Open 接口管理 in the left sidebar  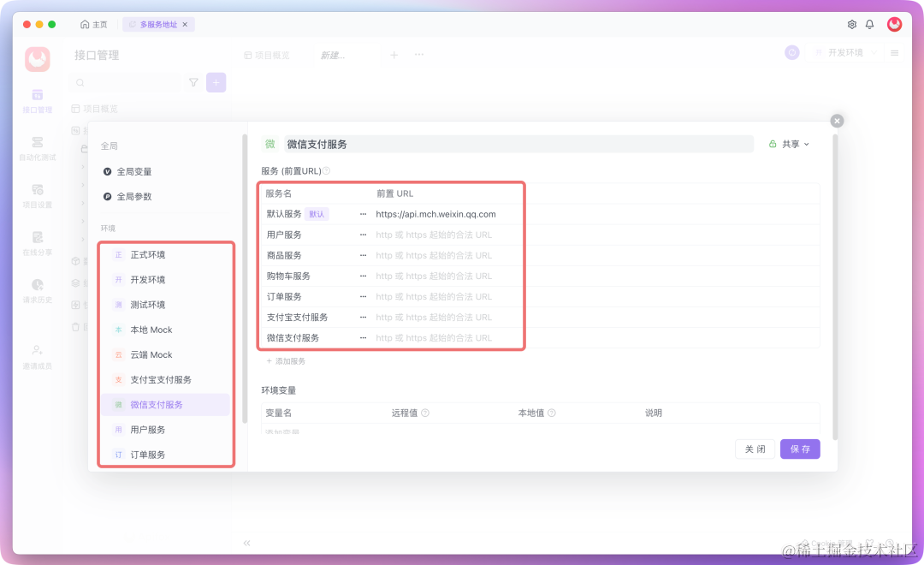pos(37,101)
